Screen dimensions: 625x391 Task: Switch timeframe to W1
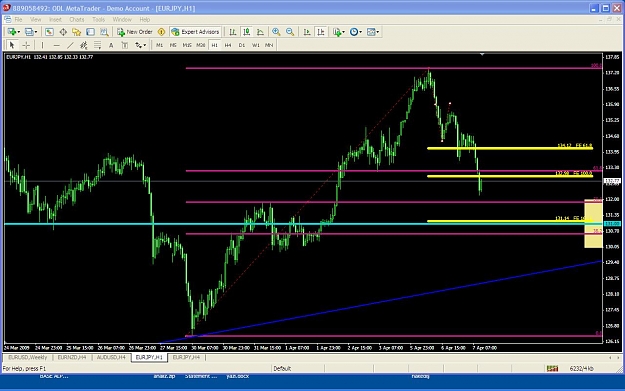pyautogui.click(x=256, y=45)
